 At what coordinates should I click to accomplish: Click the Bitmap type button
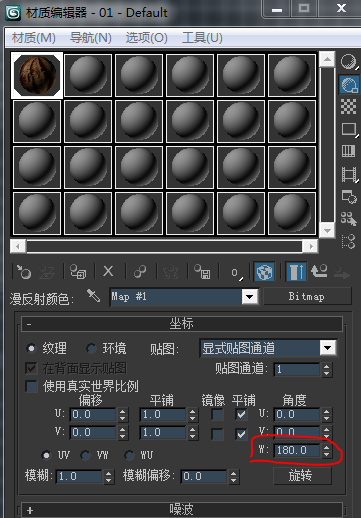click(307, 296)
